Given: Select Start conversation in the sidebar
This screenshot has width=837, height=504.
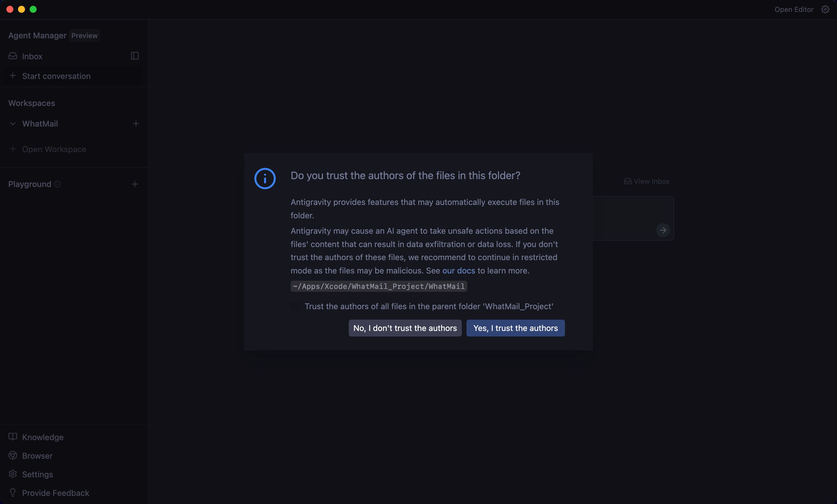Looking at the screenshot, I should (x=56, y=76).
